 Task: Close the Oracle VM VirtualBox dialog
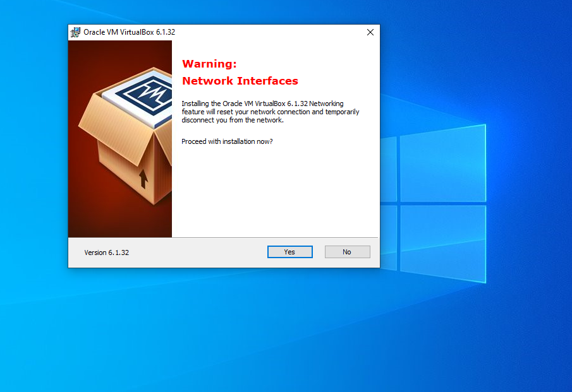370,32
